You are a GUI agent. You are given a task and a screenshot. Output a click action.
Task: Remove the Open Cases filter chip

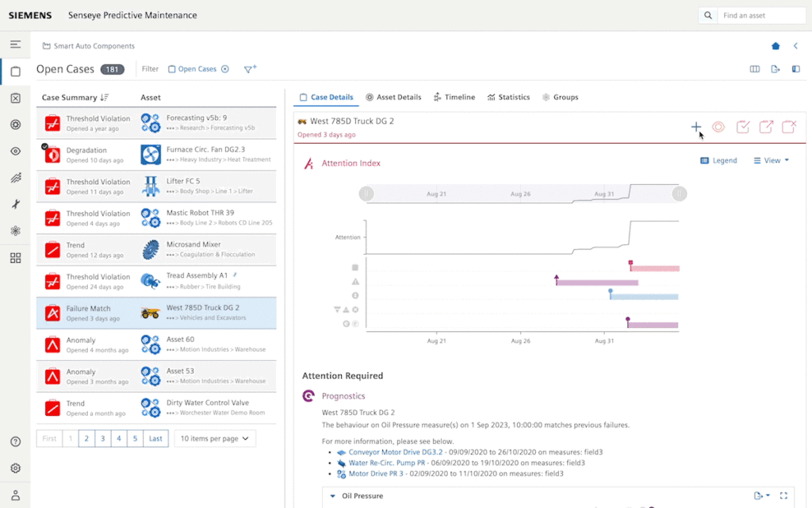pyautogui.click(x=225, y=69)
